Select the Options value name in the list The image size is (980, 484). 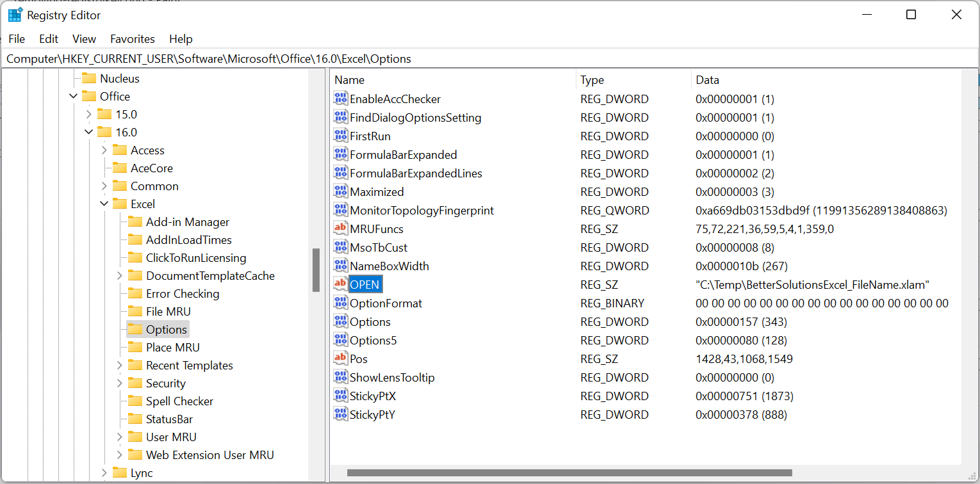point(370,321)
